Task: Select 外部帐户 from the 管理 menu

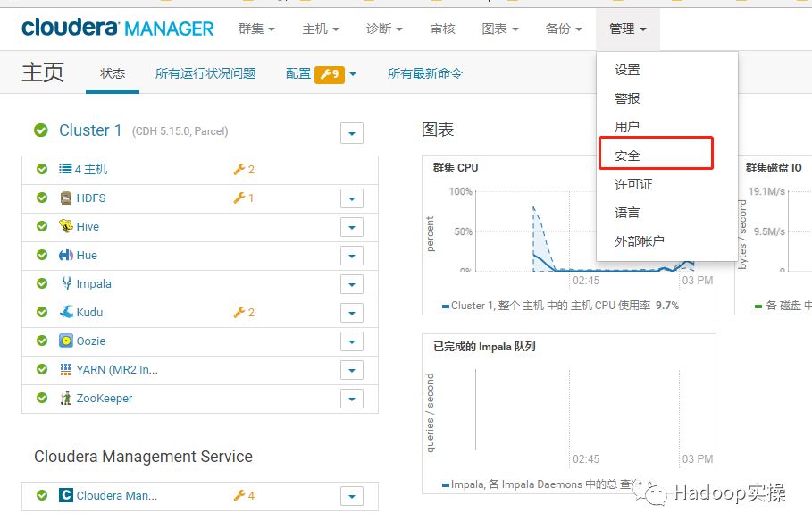Action: click(x=640, y=241)
